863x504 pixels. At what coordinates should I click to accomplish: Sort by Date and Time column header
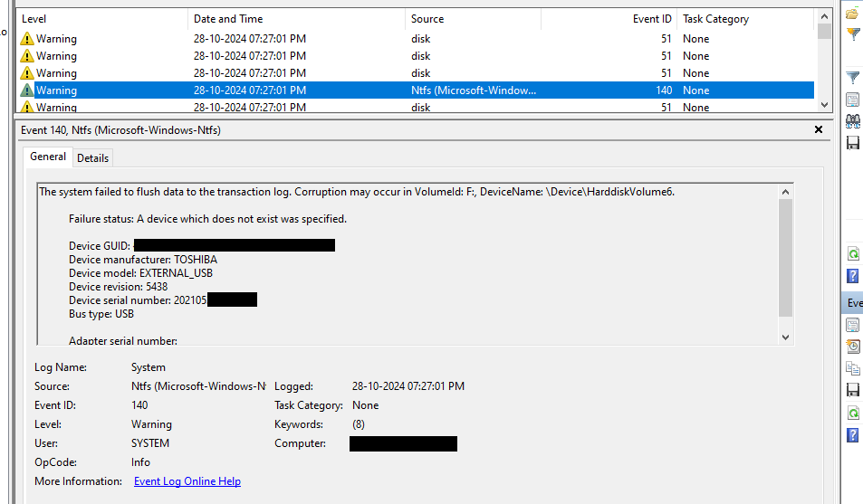297,19
